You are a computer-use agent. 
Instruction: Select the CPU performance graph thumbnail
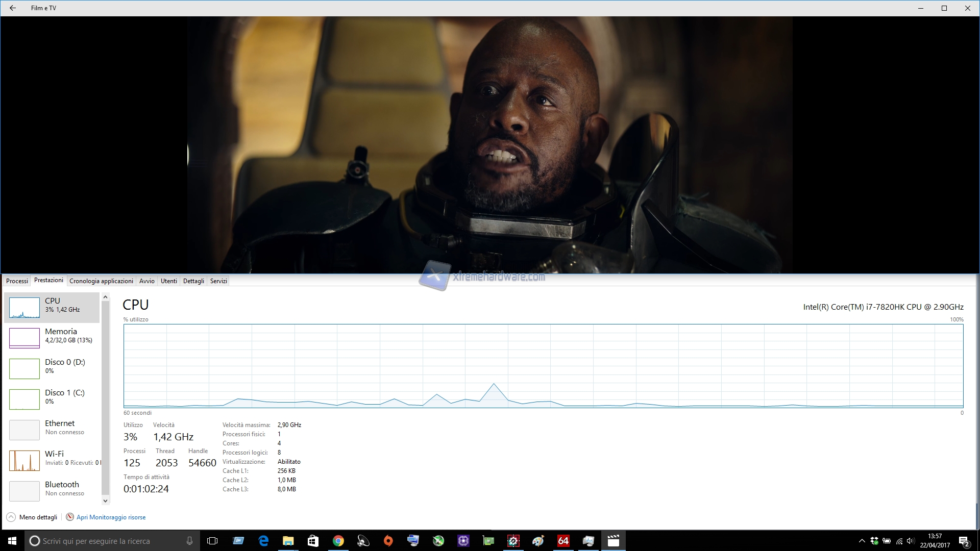pyautogui.click(x=24, y=308)
